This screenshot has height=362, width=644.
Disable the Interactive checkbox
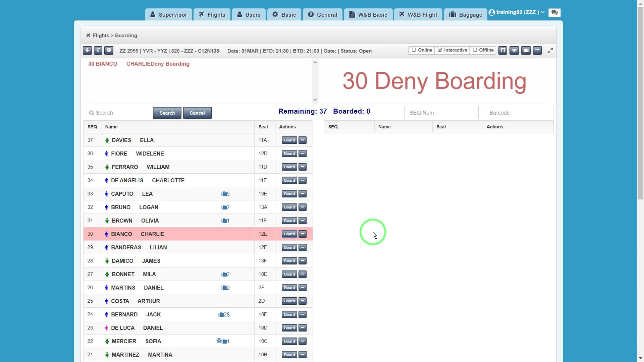pyautogui.click(x=440, y=50)
